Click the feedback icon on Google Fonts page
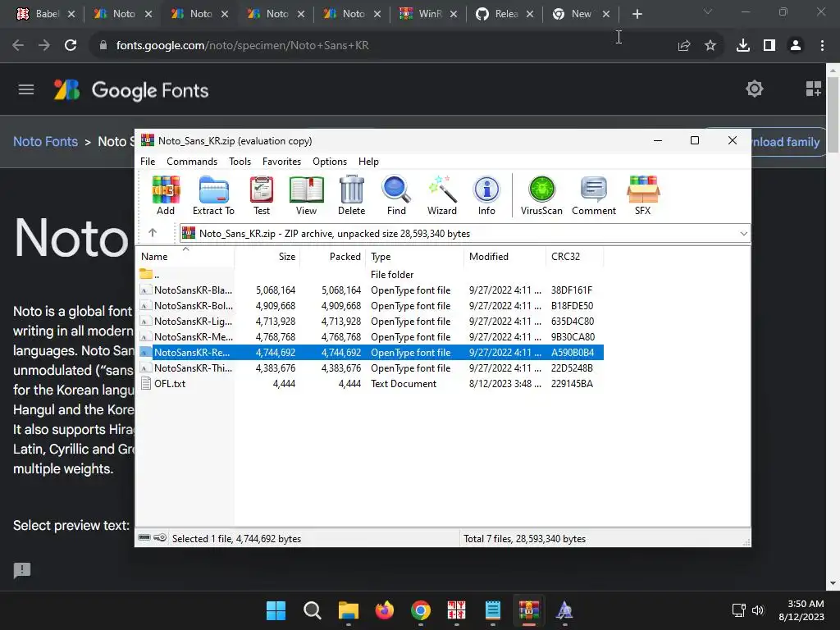Image resolution: width=840 pixels, height=630 pixels. (x=22, y=570)
